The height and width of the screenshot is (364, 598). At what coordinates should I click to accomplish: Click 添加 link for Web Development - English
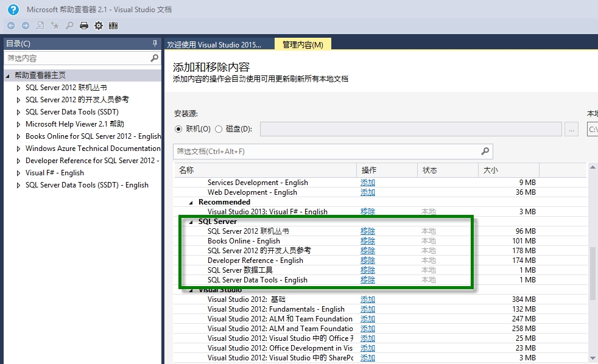tap(368, 192)
